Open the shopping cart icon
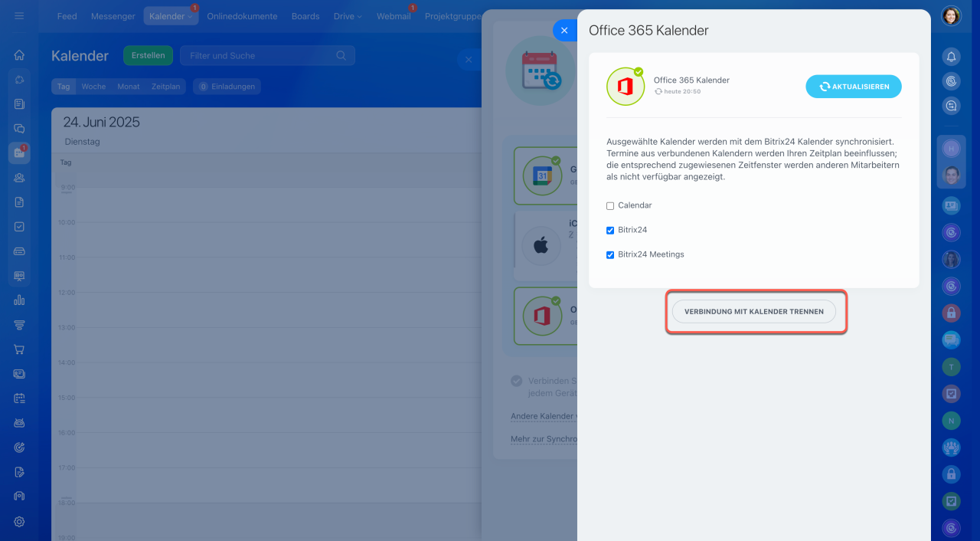The width and height of the screenshot is (980, 541). tap(19, 349)
